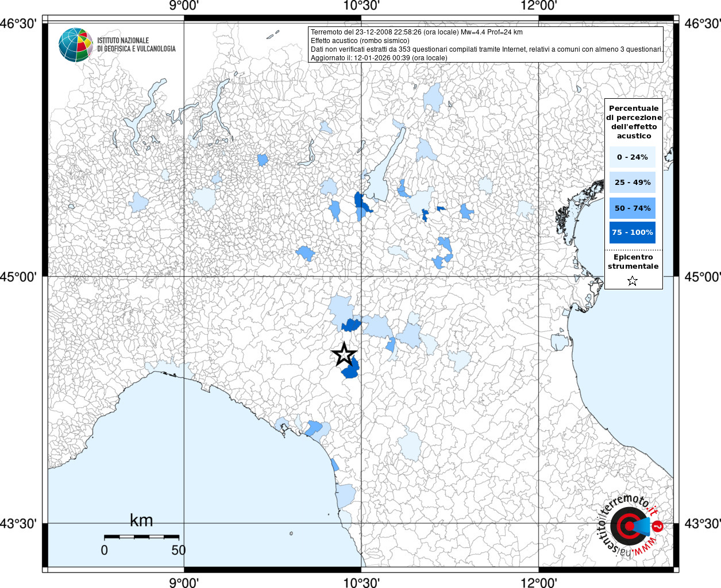
Task: Select the 50 - 74% legend swatch
Action: [633, 208]
